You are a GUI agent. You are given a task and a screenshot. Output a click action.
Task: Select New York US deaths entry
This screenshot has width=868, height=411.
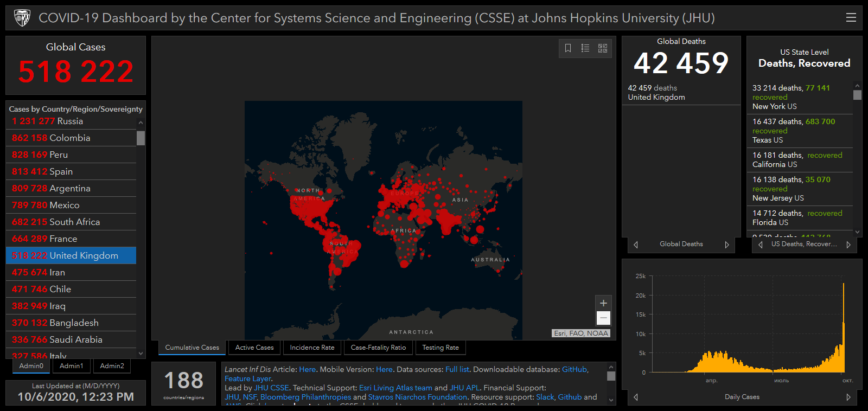tap(800, 97)
